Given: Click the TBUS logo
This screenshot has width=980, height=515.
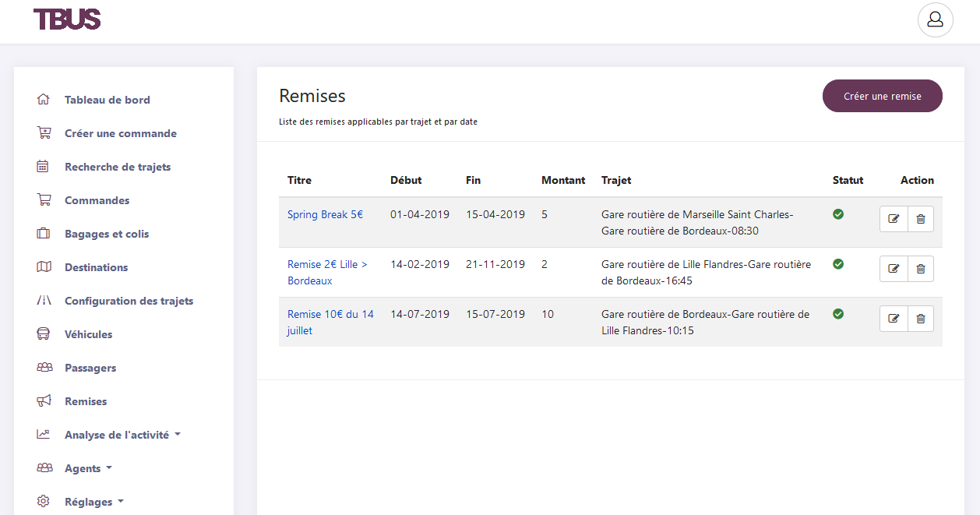Looking at the screenshot, I should 67,19.
